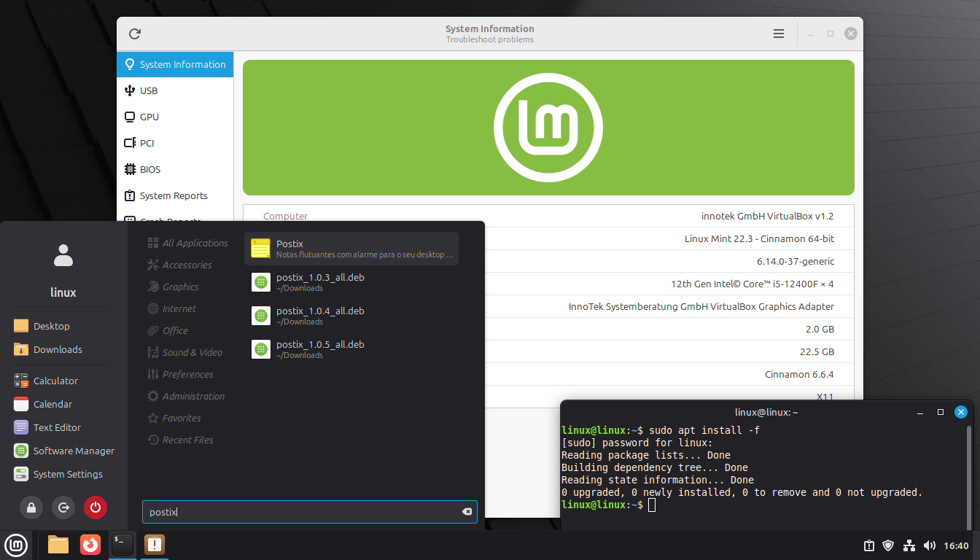This screenshot has width=980, height=560.
Task: Click the log out button
Action: [x=63, y=507]
